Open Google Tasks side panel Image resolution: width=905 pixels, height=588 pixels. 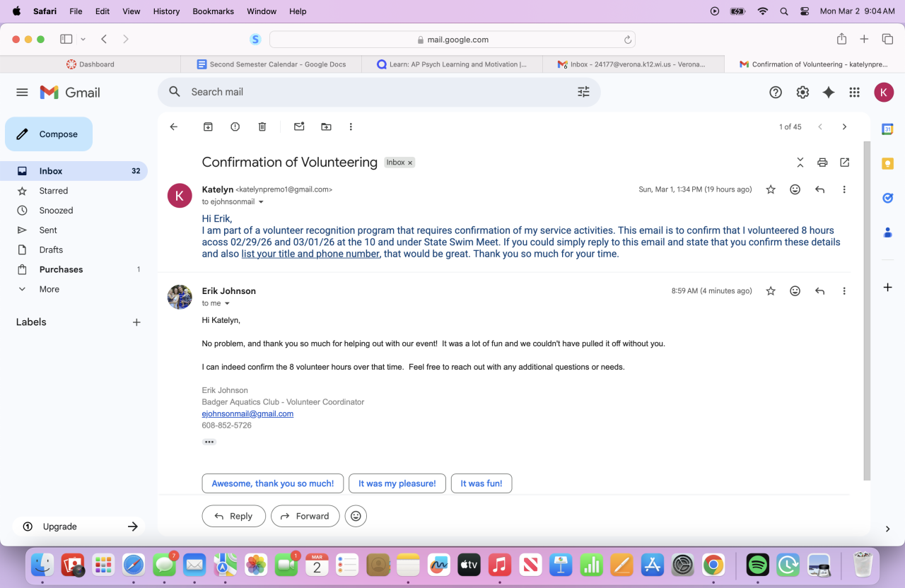(x=887, y=198)
